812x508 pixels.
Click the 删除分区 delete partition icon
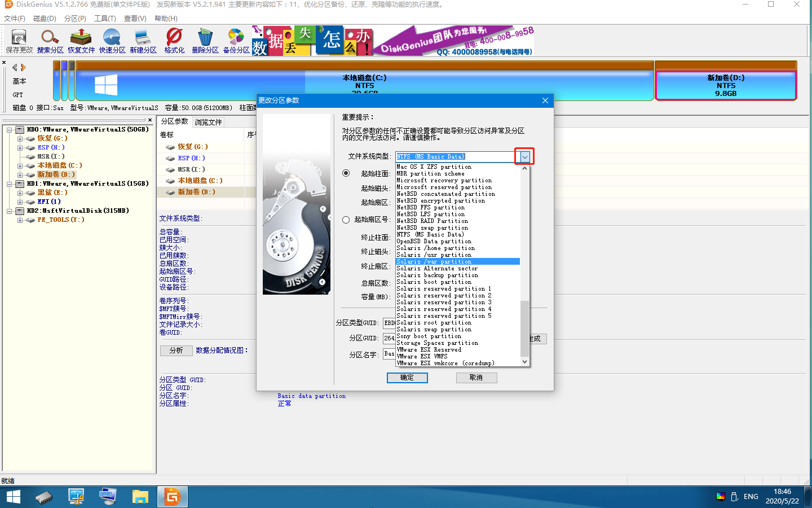[x=205, y=41]
